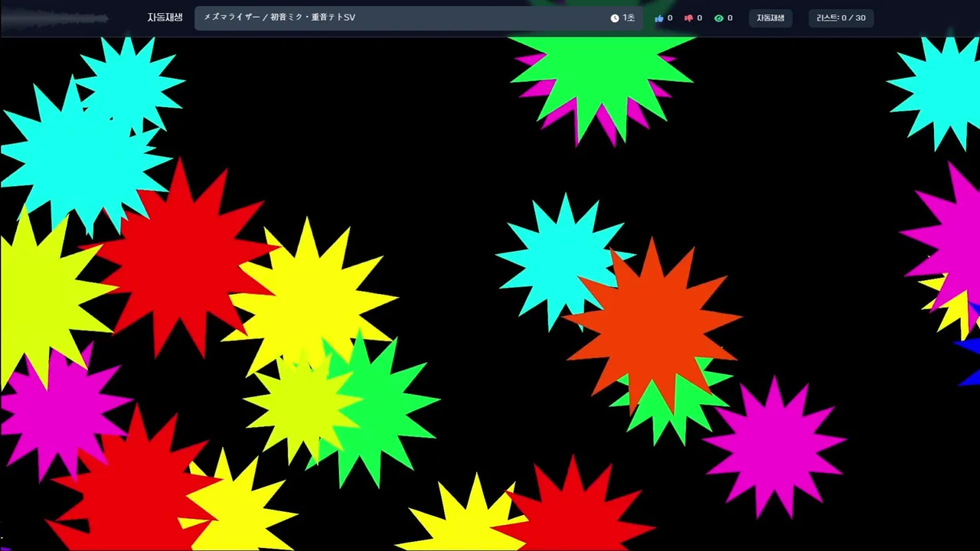Click the clock timer icon

(x=614, y=18)
